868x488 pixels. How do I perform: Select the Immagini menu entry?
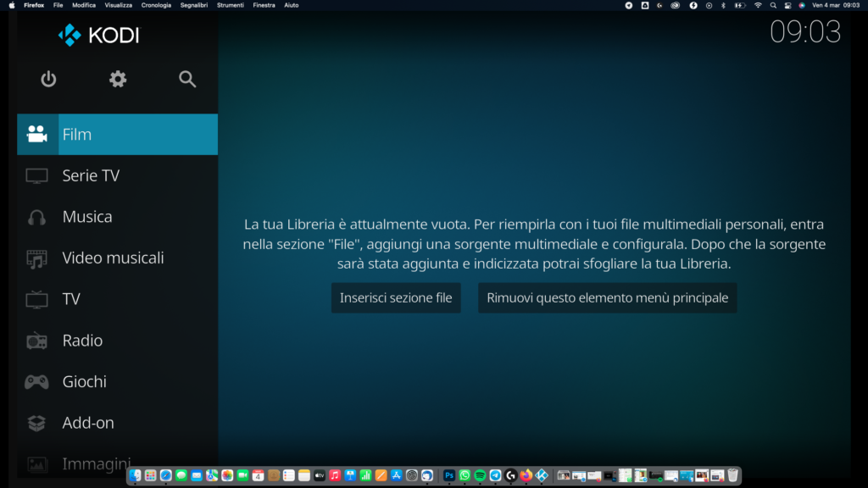(97, 463)
